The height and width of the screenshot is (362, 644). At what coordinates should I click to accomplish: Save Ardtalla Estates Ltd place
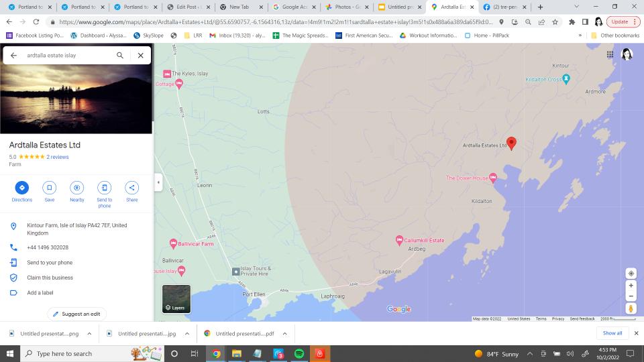49,188
